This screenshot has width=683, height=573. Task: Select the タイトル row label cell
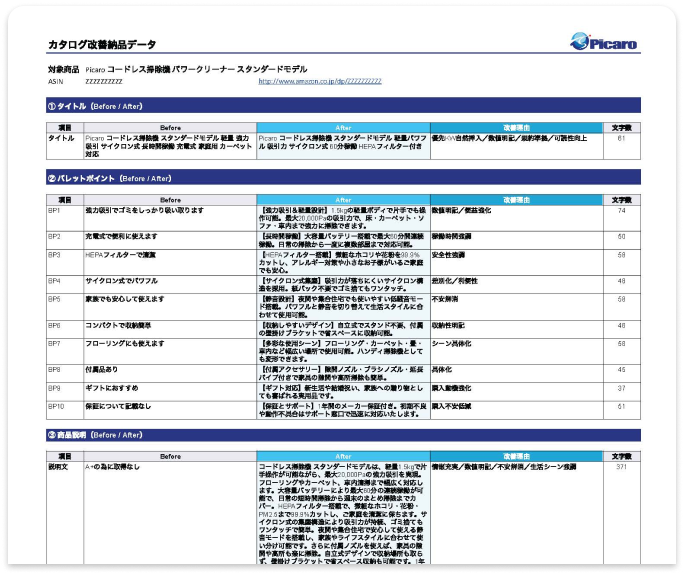pos(65,146)
